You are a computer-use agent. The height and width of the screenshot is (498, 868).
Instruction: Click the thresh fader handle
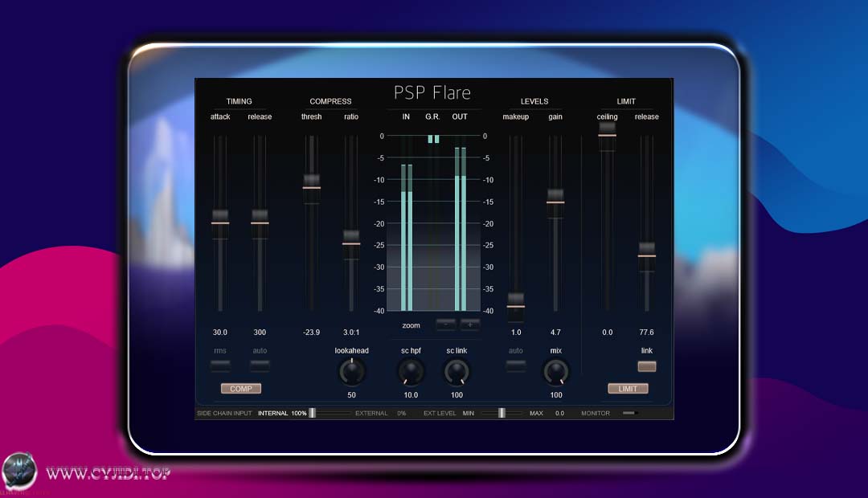(312, 183)
